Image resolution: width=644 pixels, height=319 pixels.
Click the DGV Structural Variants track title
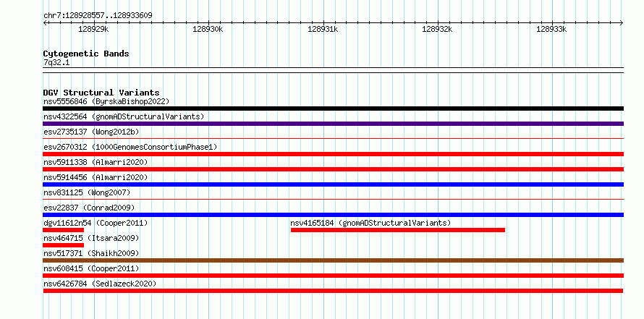[101, 93]
